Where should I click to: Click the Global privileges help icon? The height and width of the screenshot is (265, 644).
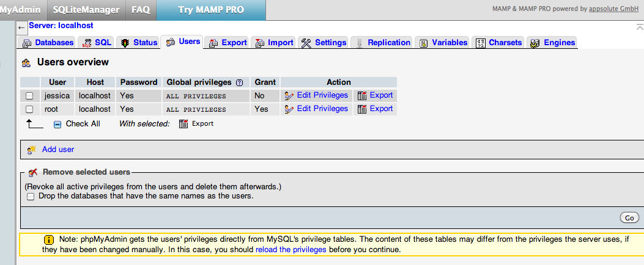tap(240, 82)
